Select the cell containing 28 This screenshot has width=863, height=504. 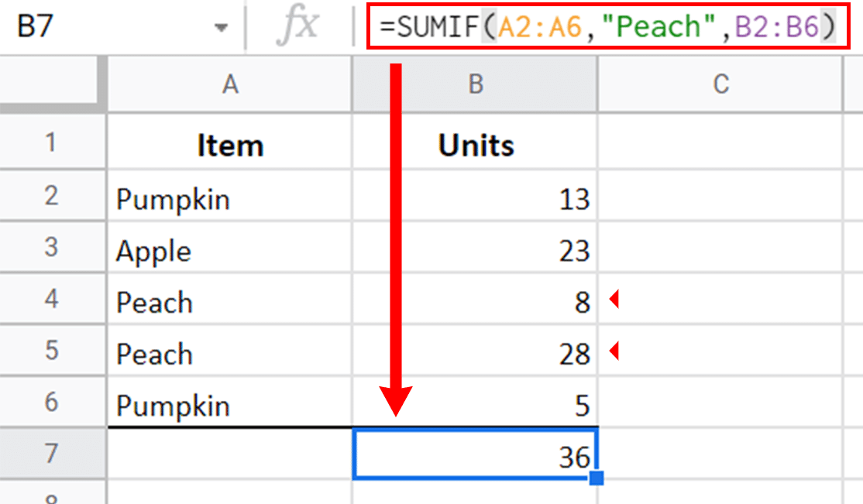coord(475,354)
